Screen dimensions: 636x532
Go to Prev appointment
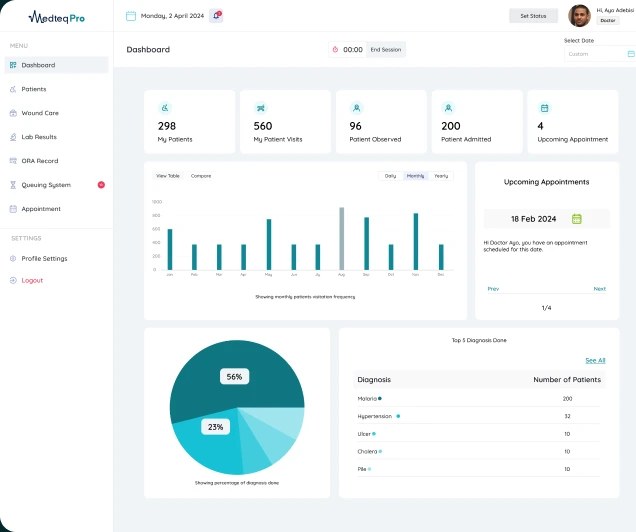493,289
